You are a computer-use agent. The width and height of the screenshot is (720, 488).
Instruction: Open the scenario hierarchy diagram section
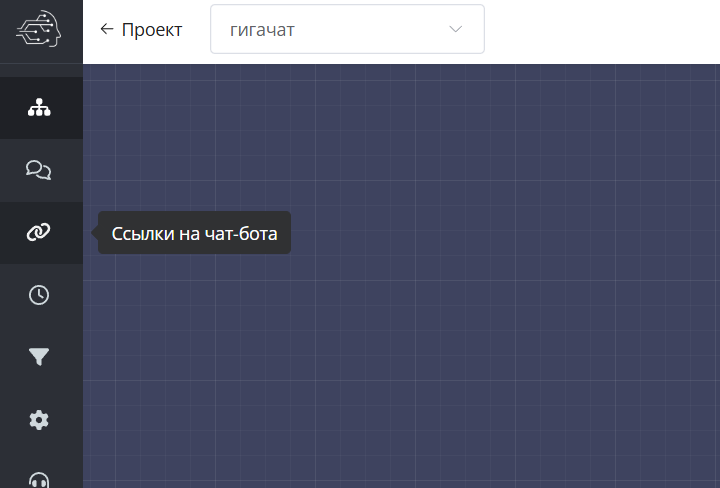[x=39, y=108]
